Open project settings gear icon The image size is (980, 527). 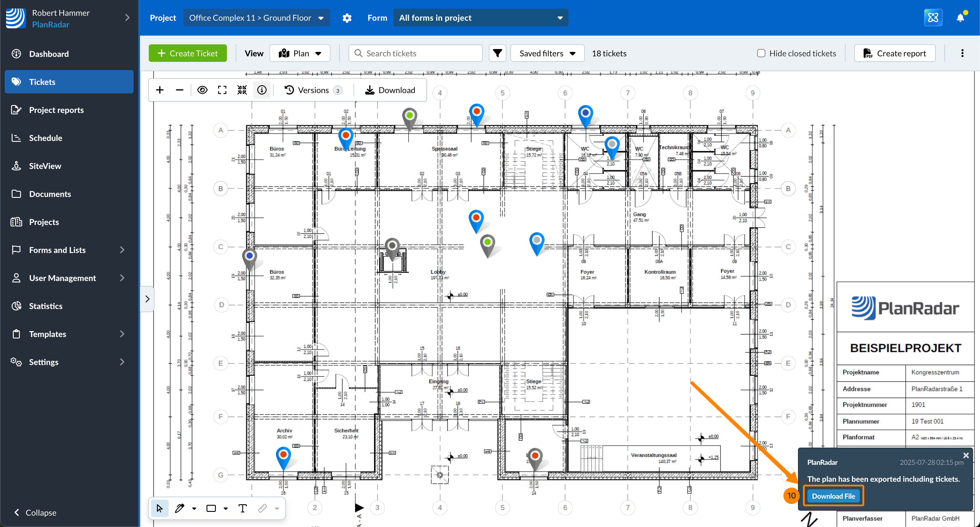click(x=347, y=18)
